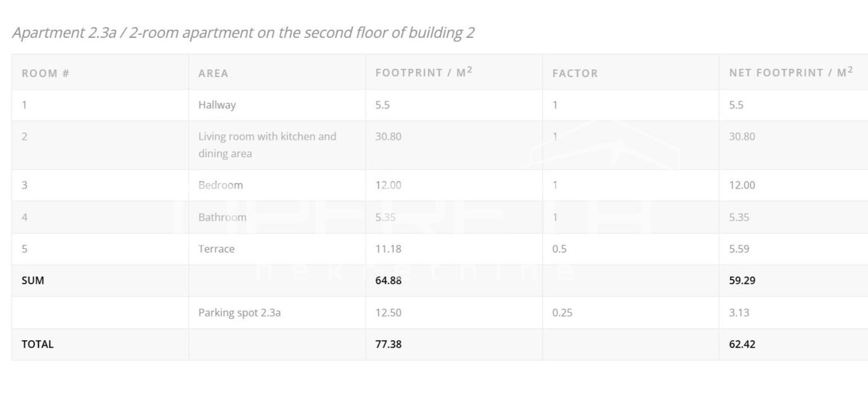Click the Bedroom area cell

coord(221,185)
